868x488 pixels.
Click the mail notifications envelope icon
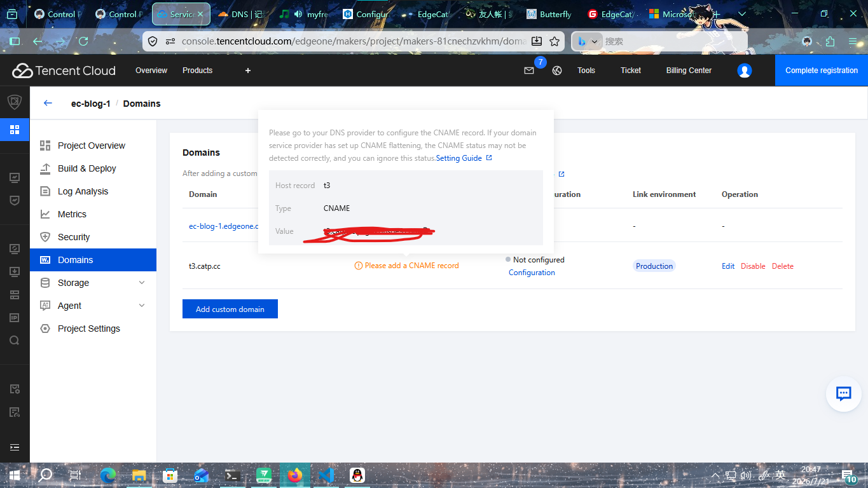point(528,71)
